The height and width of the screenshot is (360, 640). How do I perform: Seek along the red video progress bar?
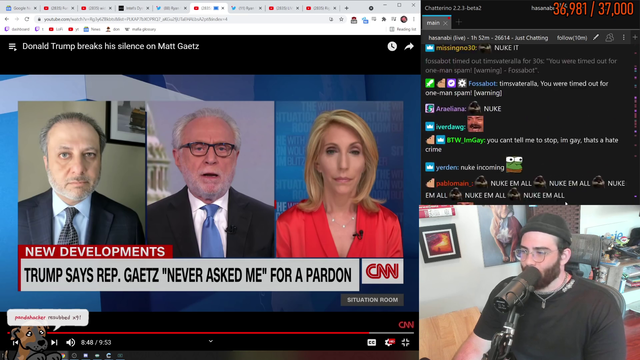(211, 333)
